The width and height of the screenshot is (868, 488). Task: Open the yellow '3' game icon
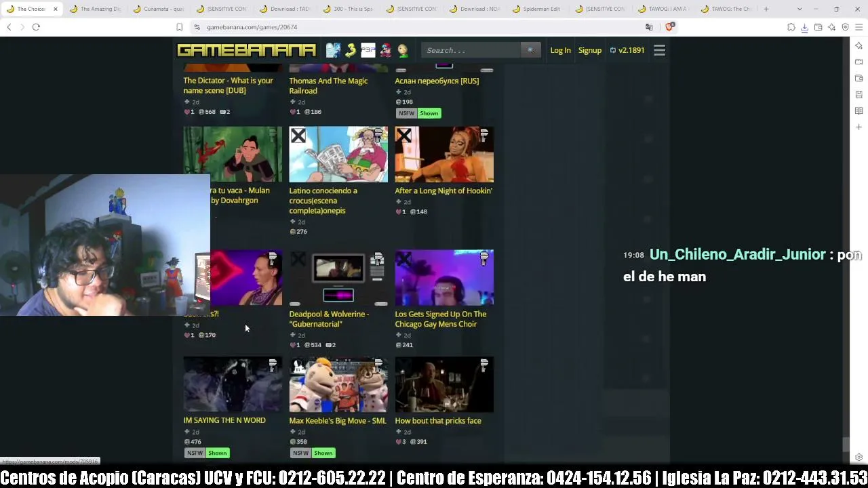351,50
